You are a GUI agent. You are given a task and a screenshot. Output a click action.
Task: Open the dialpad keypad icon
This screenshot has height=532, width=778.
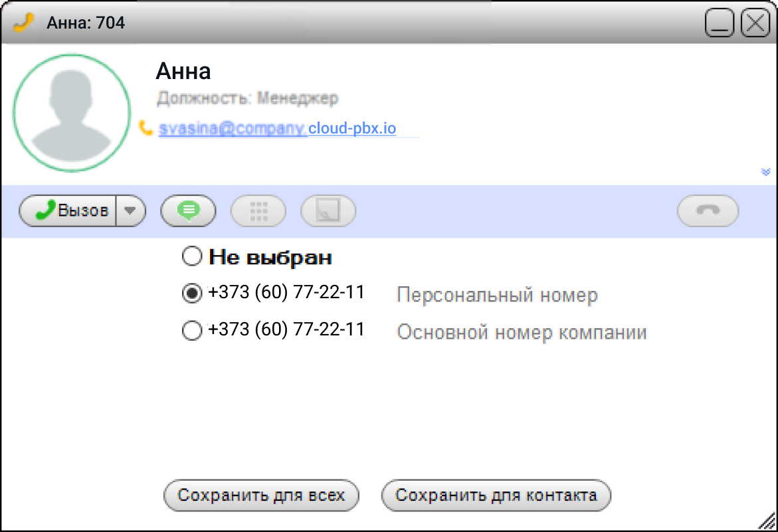(258, 211)
